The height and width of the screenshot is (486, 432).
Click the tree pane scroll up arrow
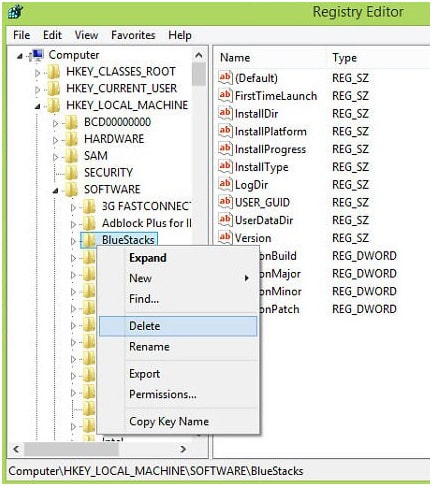pos(199,55)
